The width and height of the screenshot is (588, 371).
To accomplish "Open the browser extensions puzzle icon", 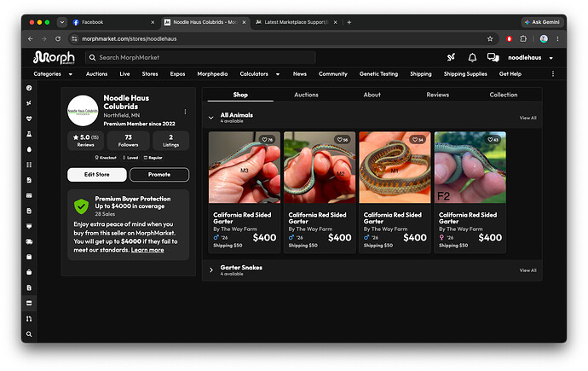I will pyautogui.click(x=523, y=38).
